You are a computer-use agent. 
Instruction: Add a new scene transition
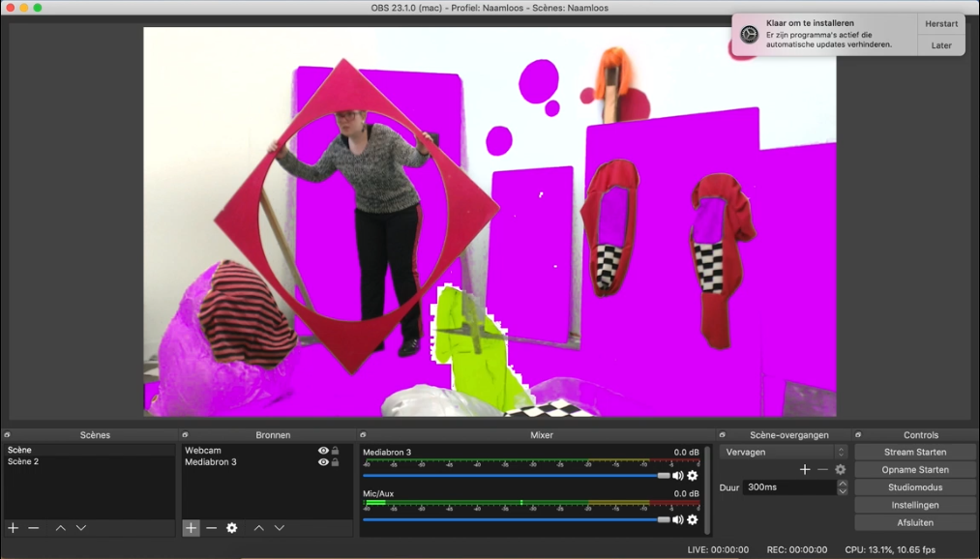pyautogui.click(x=804, y=470)
